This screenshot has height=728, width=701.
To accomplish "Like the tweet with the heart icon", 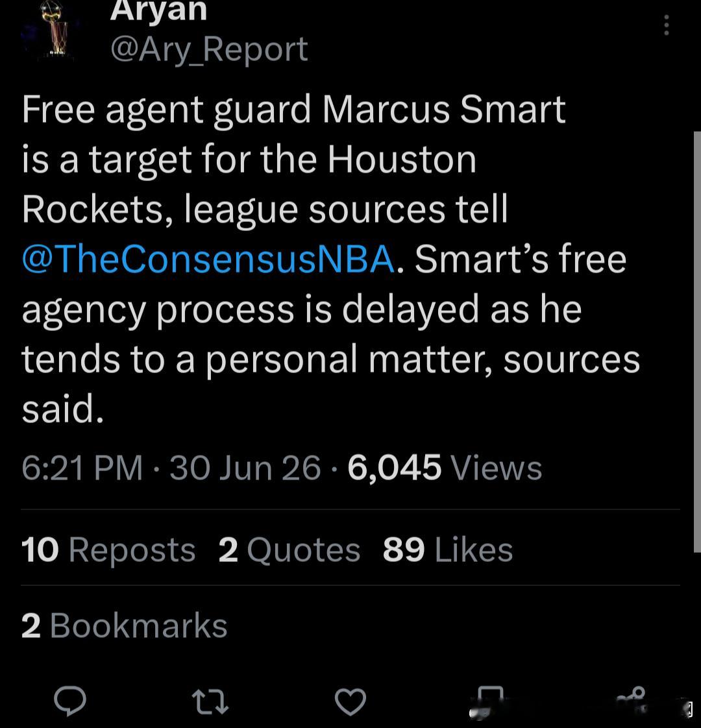I will point(350,701).
